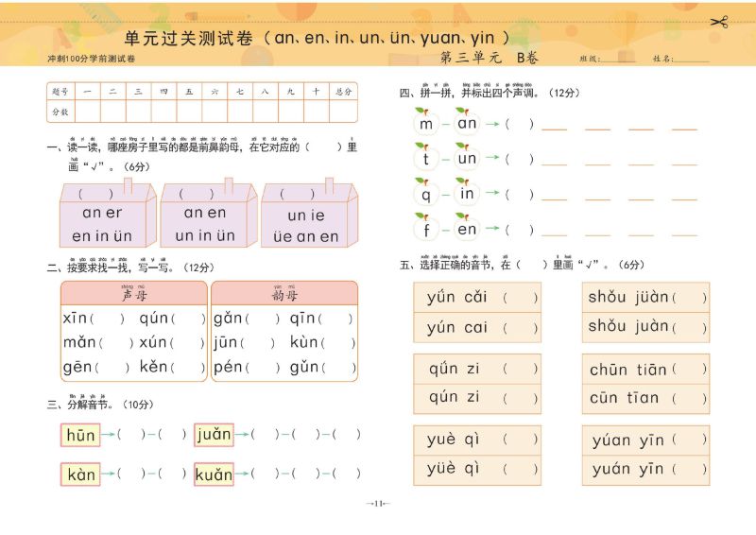Click the 声母 table header
Screen dimensions: 756x535
134,293
